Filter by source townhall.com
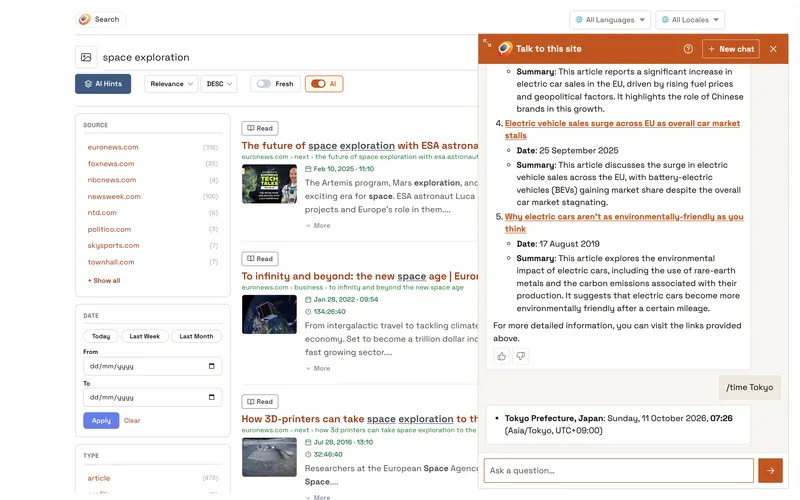 111,262
